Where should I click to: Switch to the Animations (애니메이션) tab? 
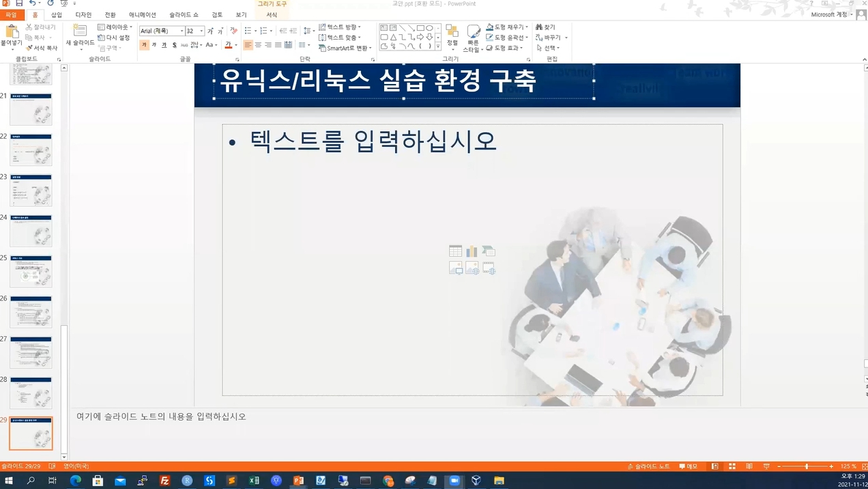click(x=142, y=15)
